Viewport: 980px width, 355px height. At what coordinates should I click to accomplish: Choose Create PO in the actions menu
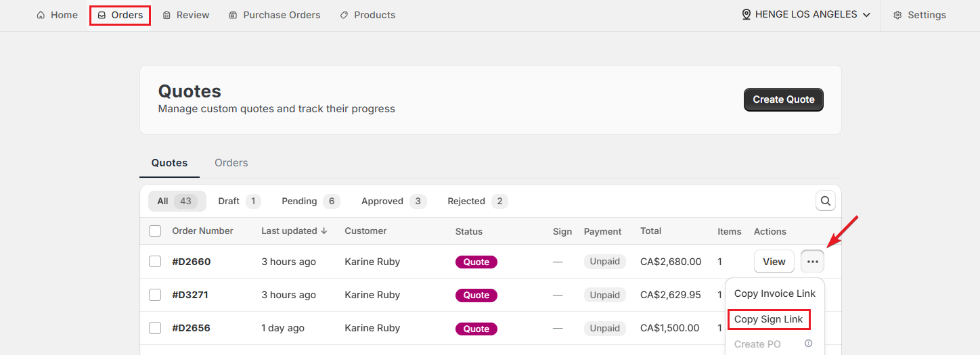(757, 344)
